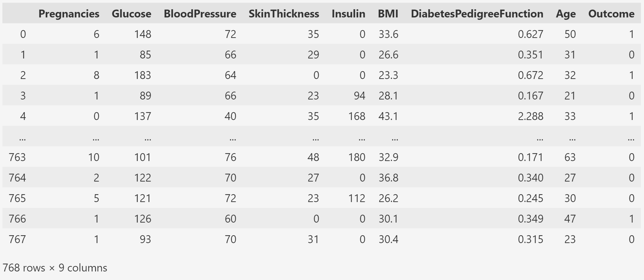The image size is (644, 280).
Task: Select the Age column header
Action: click(566, 14)
